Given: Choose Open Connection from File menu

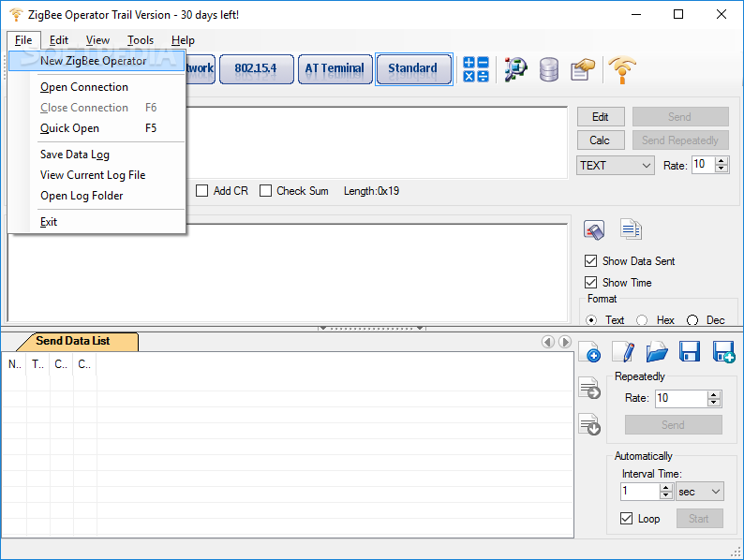Looking at the screenshot, I should click(97, 87).
